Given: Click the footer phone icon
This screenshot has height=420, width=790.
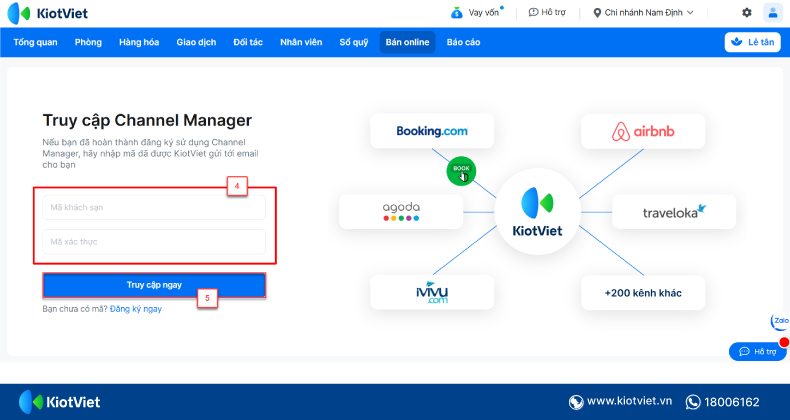Looking at the screenshot, I should coord(693,402).
